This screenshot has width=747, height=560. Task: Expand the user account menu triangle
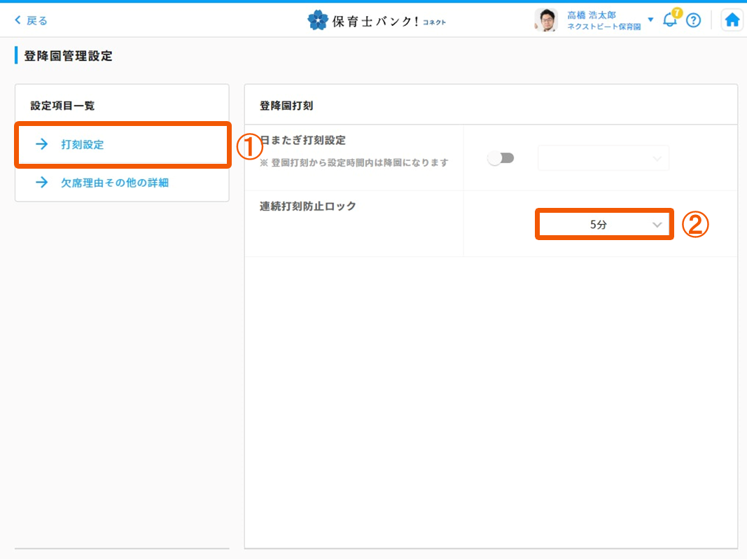(x=650, y=20)
